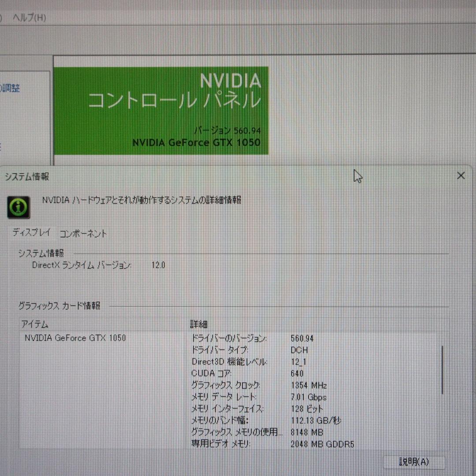This screenshot has height=476, width=476.
Task: Select the メモリ データ レート row label
Action: tap(224, 397)
